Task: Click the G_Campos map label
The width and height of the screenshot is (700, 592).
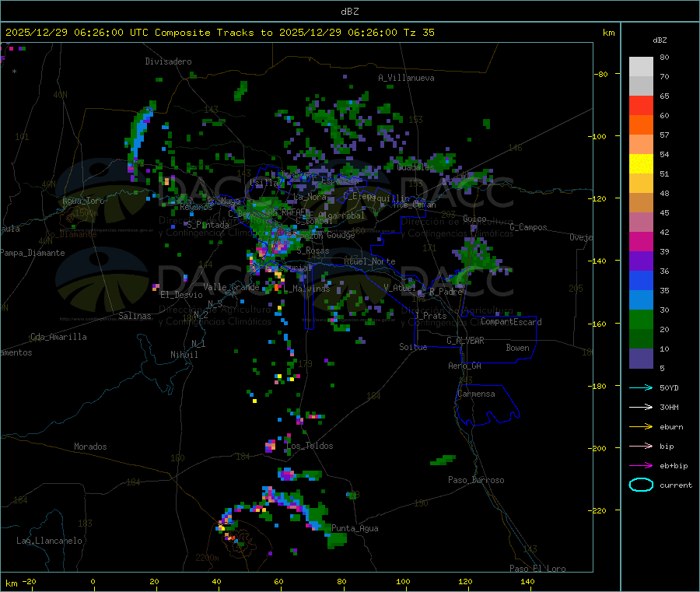Action: [528, 227]
